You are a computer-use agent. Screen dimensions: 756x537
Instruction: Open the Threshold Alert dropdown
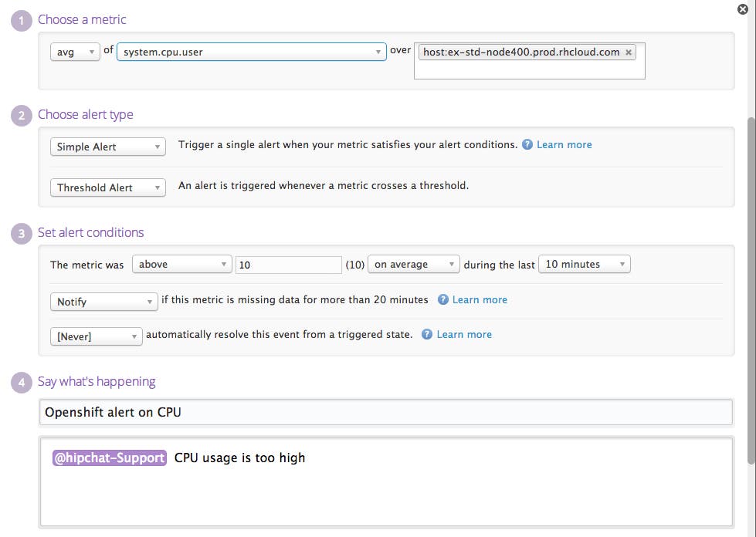(107, 187)
